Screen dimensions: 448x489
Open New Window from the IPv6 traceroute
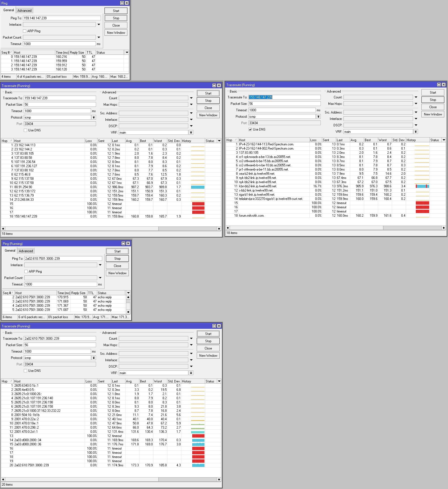tap(208, 355)
